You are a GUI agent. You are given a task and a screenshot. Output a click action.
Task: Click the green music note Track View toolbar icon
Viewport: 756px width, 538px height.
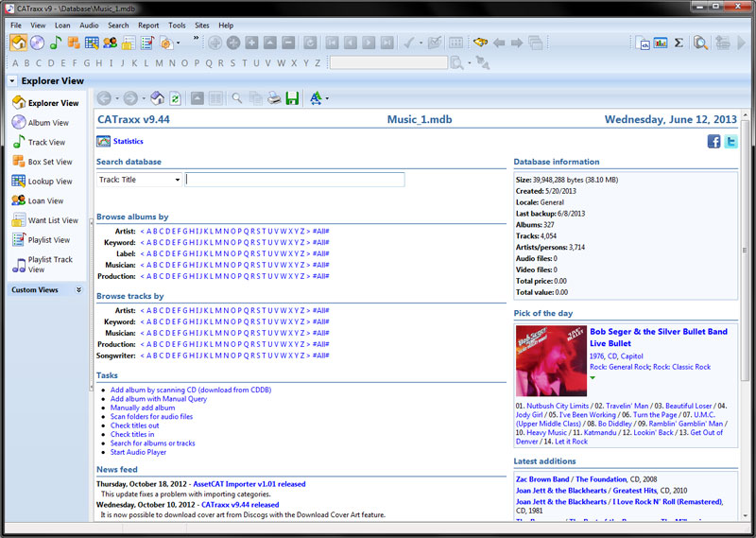(x=56, y=43)
